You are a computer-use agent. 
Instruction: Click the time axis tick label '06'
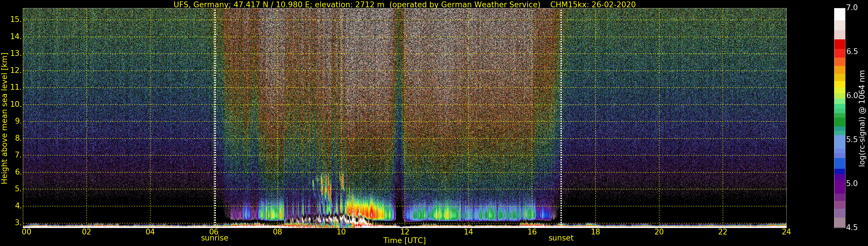214,232
